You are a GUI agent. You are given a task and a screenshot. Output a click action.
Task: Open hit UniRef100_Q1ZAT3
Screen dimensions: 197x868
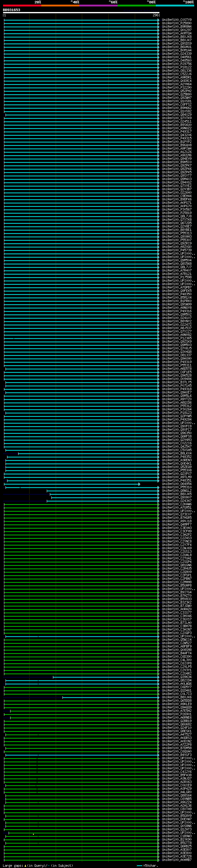pyautogui.click(x=177, y=829)
